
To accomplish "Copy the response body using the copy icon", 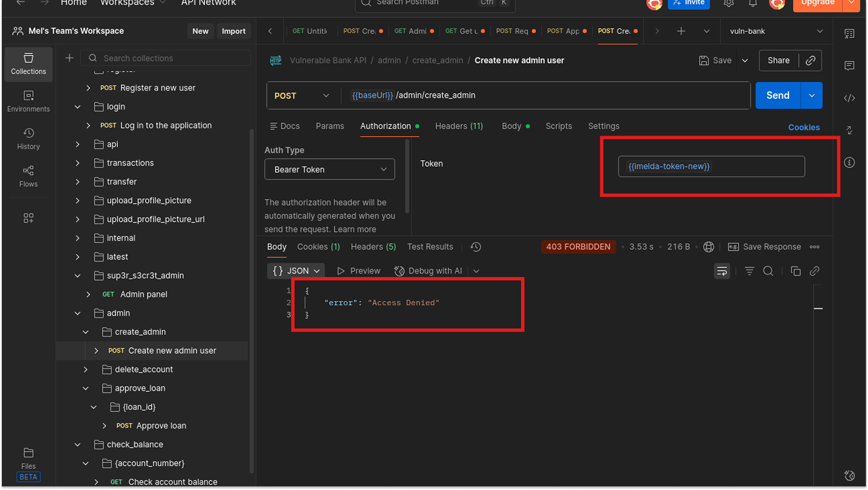I will coord(796,271).
